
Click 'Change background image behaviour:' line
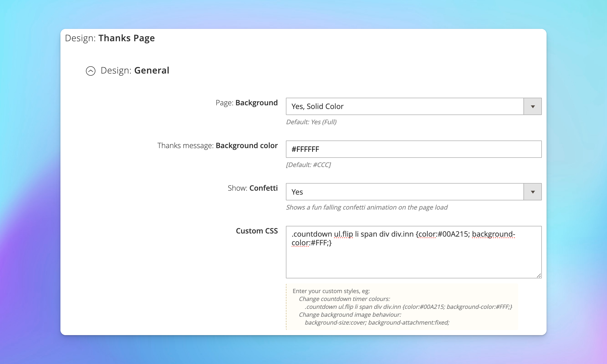[350, 315]
